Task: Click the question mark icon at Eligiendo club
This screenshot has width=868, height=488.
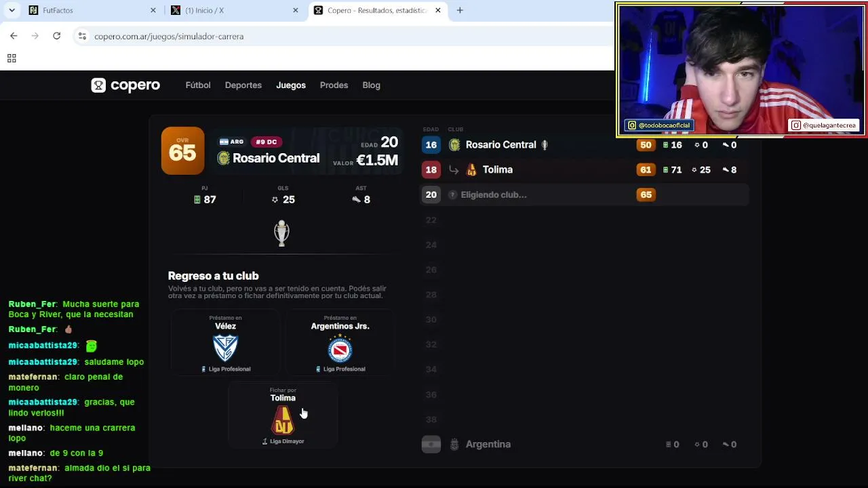Action: coord(453,195)
